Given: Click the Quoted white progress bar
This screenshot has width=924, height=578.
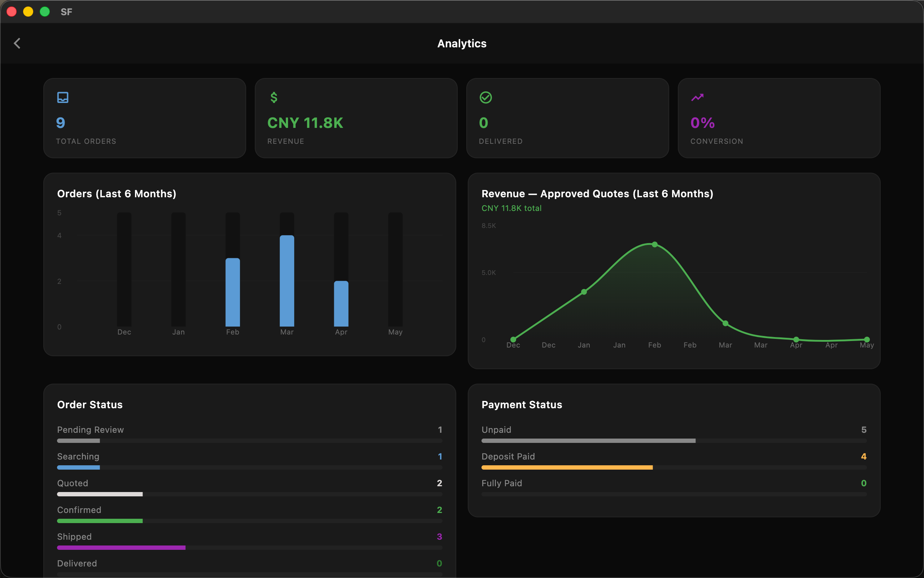Looking at the screenshot, I should 250,494.
